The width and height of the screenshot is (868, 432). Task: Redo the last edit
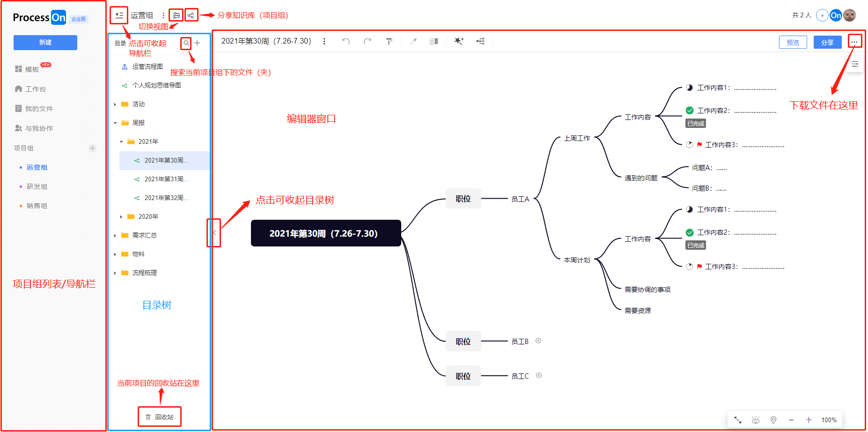coord(368,41)
